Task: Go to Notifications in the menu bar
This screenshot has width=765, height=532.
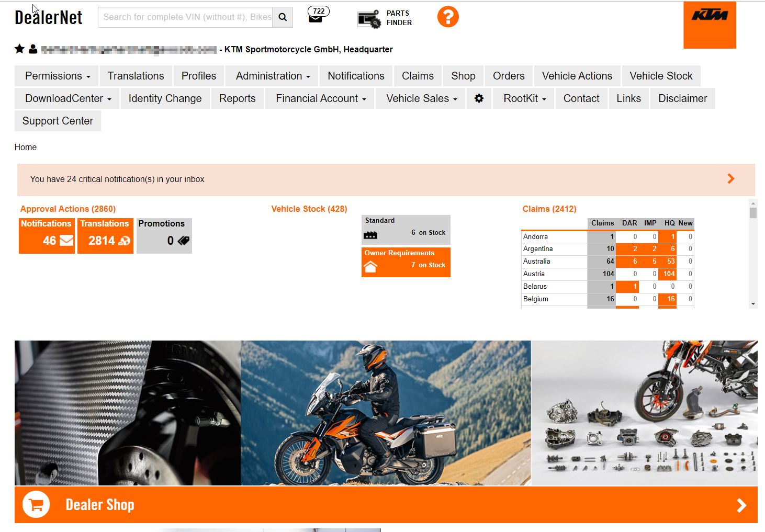Action: (x=356, y=76)
